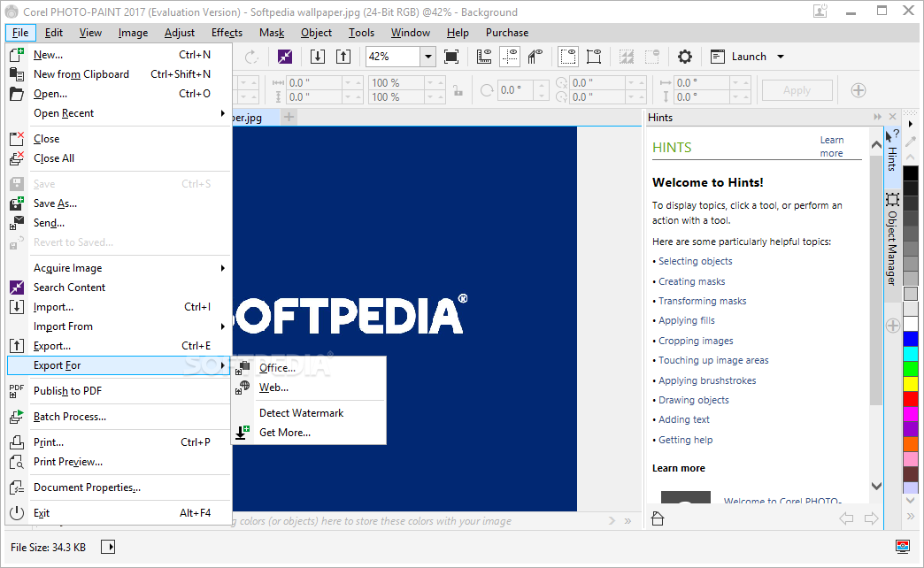Click the Hints panel scroll down arrow
Viewport: 924px width, 568px height.
[x=876, y=486]
